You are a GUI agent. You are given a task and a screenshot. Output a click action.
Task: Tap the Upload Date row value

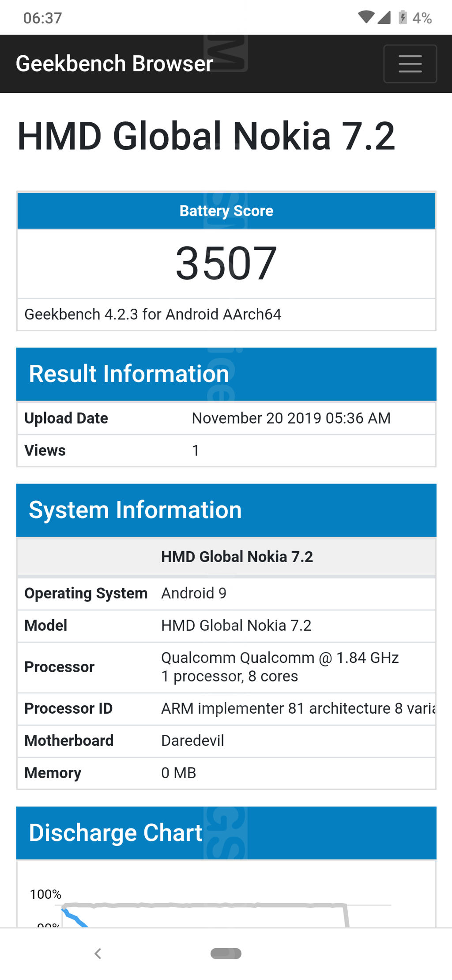pyautogui.click(x=291, y=418)
